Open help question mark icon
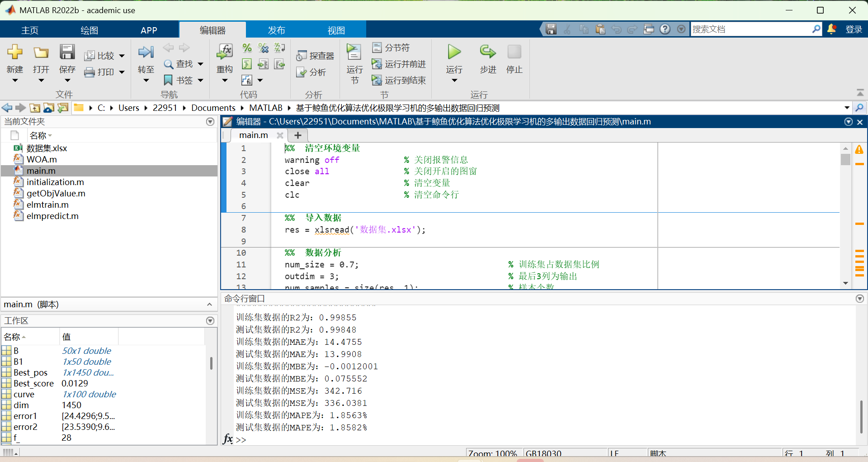 (665, 29)
